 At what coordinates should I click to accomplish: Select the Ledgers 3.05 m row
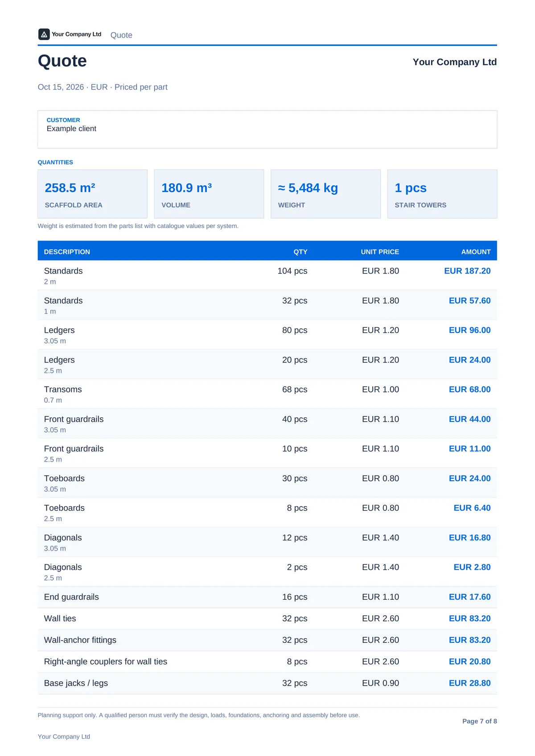point(267,335)
